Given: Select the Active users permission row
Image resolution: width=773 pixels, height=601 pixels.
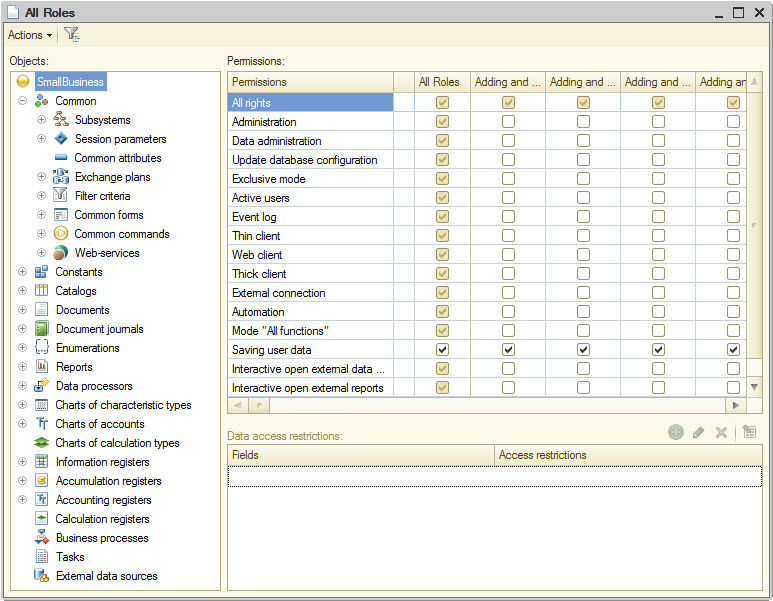Looking at the screenshot, I should point(311,198).
